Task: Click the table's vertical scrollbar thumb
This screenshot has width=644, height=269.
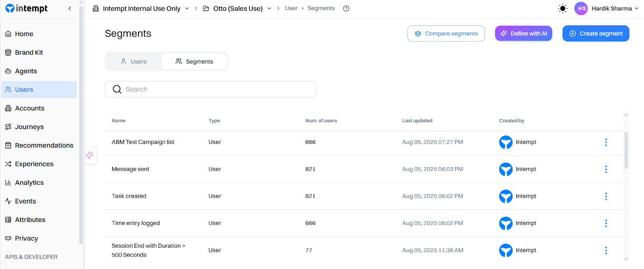Action: (626, 150)
